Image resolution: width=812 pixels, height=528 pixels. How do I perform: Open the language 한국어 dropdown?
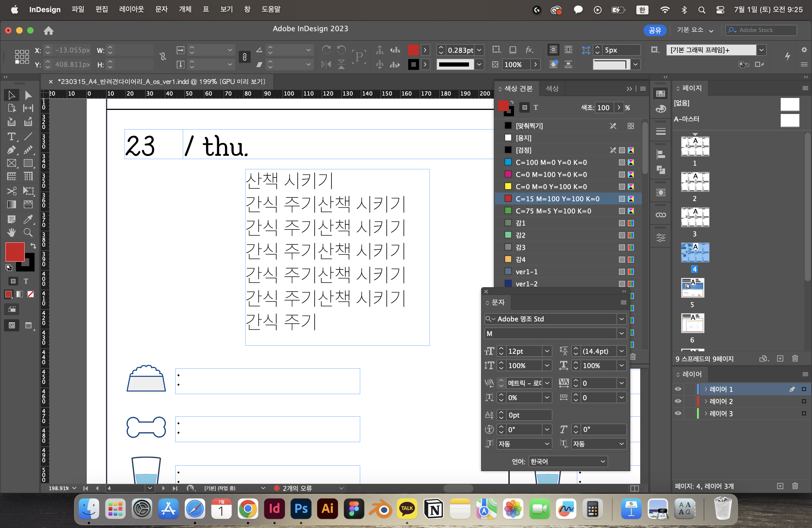pyautogui.click(x=568, y=461)
